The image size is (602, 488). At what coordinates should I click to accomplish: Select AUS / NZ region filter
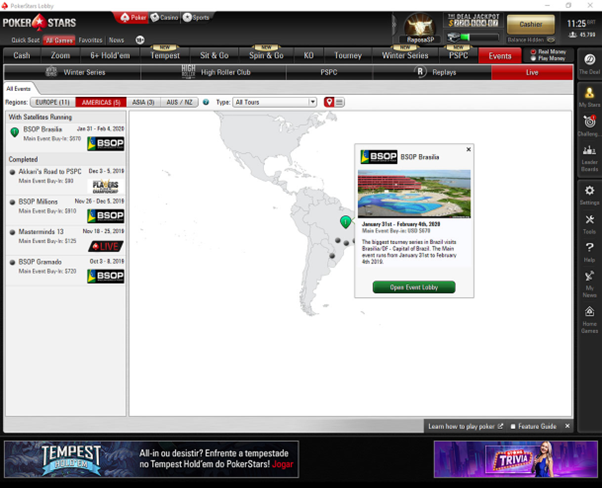click(179, 102)
